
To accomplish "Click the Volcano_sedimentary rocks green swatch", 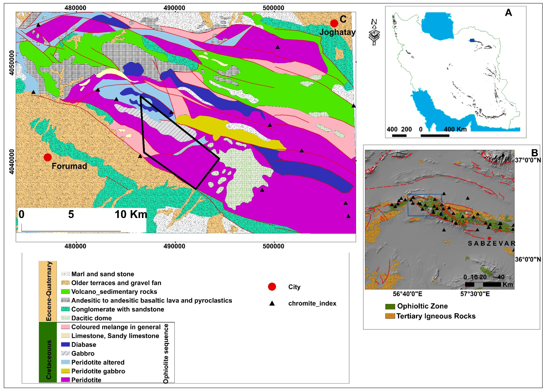I will (65, 292).
